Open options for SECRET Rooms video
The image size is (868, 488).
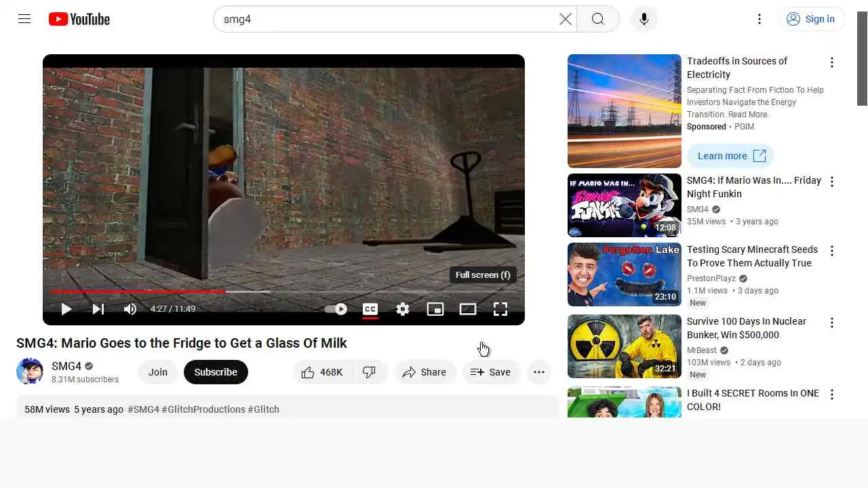click(832, 394)
